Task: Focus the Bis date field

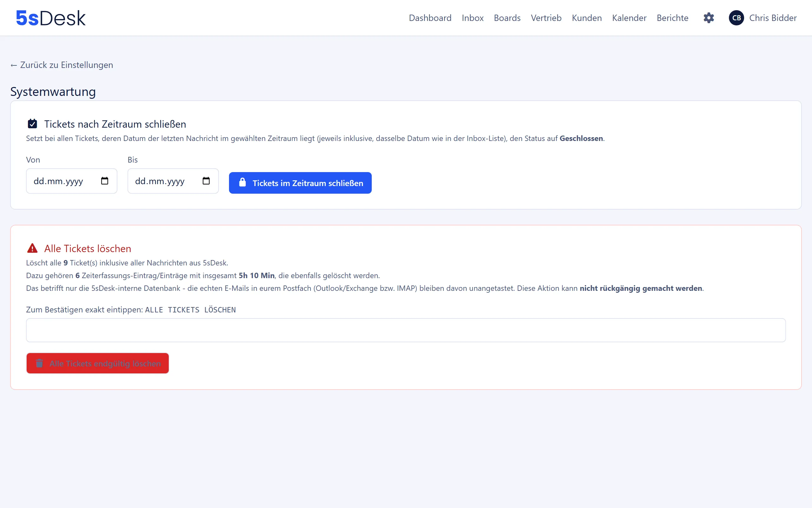Action: coord(173,181)
